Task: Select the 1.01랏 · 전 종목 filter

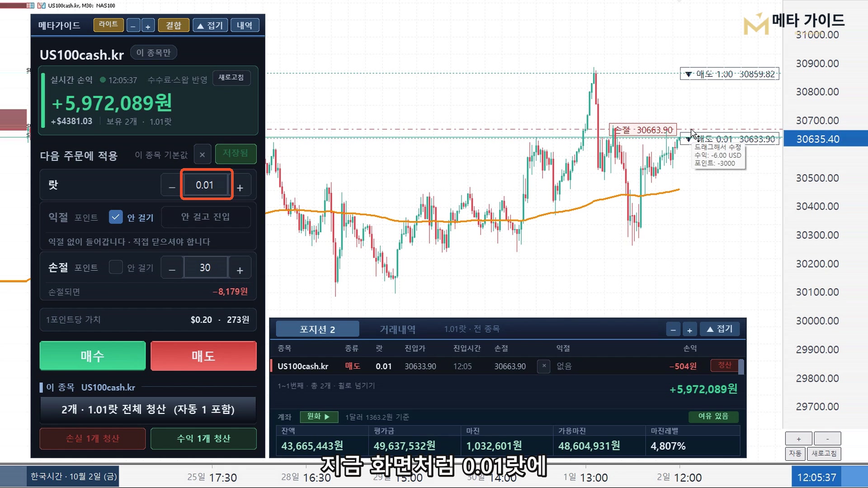Action: 472,329
